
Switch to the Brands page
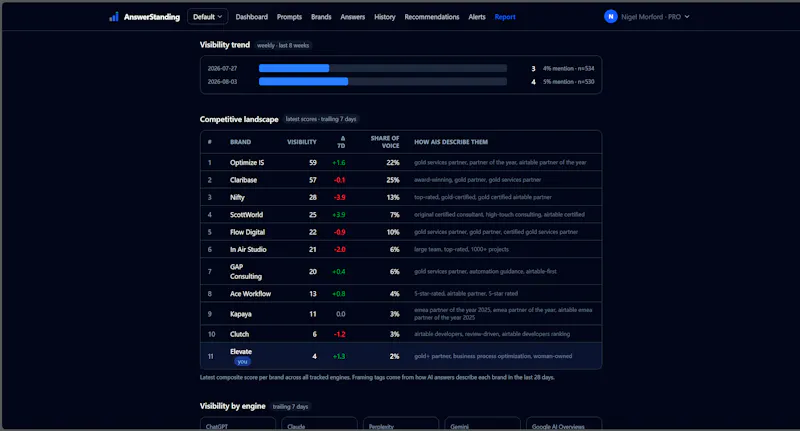coord(321,17)
